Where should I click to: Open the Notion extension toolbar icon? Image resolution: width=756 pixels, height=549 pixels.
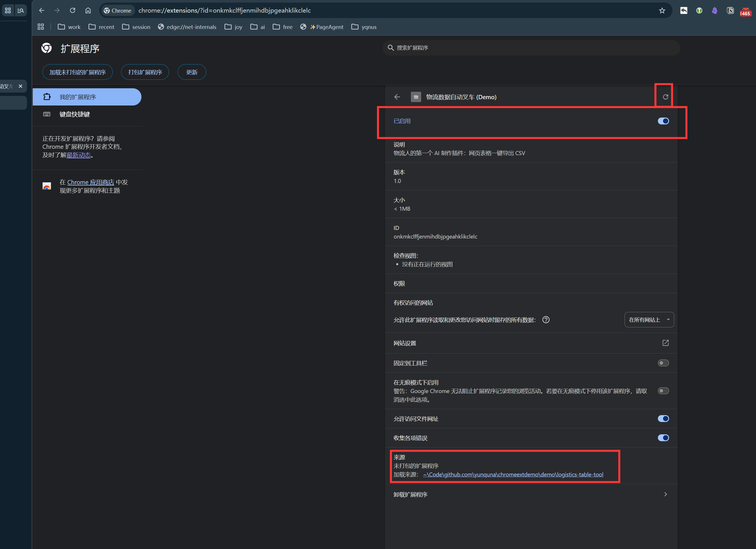tap(730, 11)
